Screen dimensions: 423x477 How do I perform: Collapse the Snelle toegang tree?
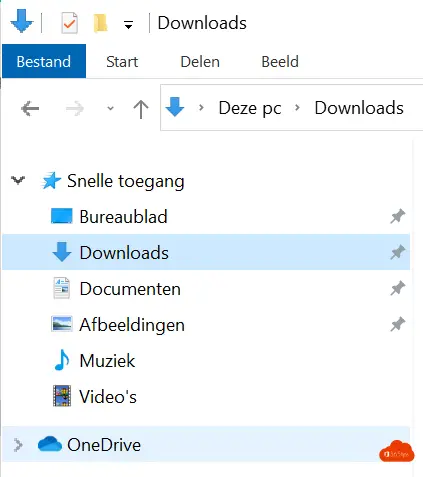click(x=18, y=180)
